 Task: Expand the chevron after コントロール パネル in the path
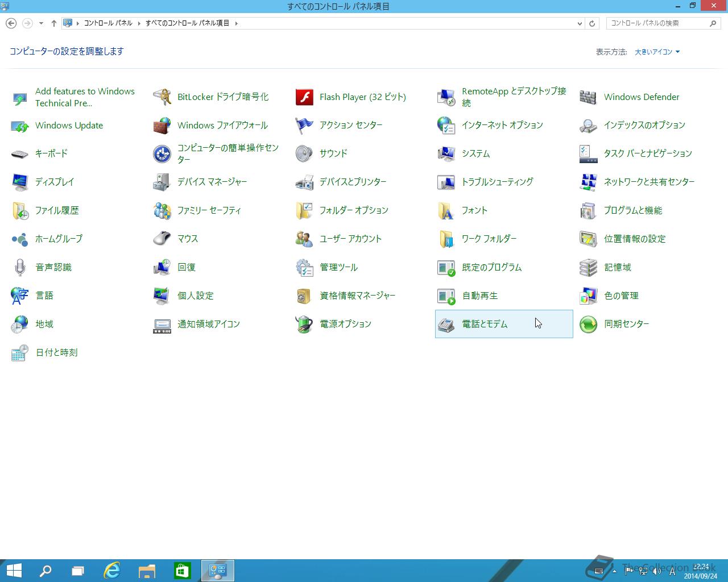139,23
